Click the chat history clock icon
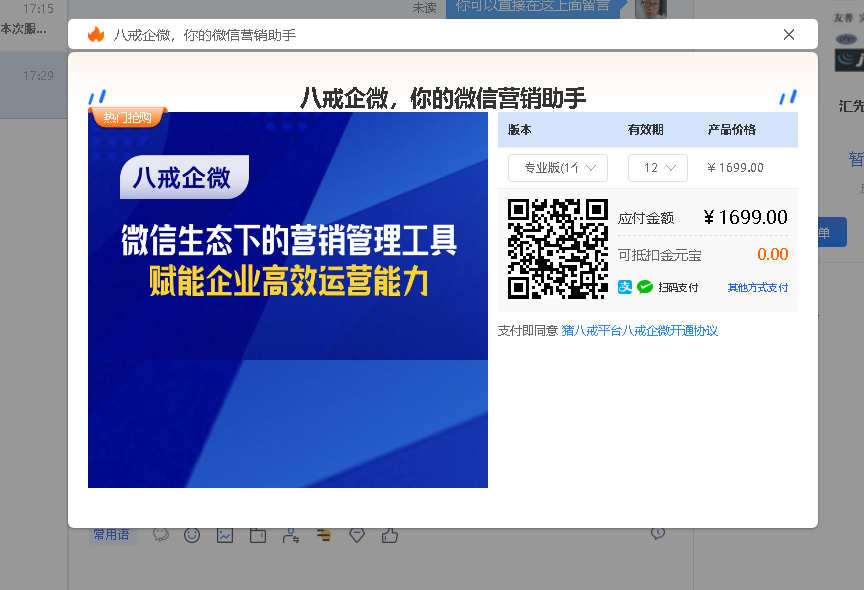864x590 pixels. click(658, 533)
